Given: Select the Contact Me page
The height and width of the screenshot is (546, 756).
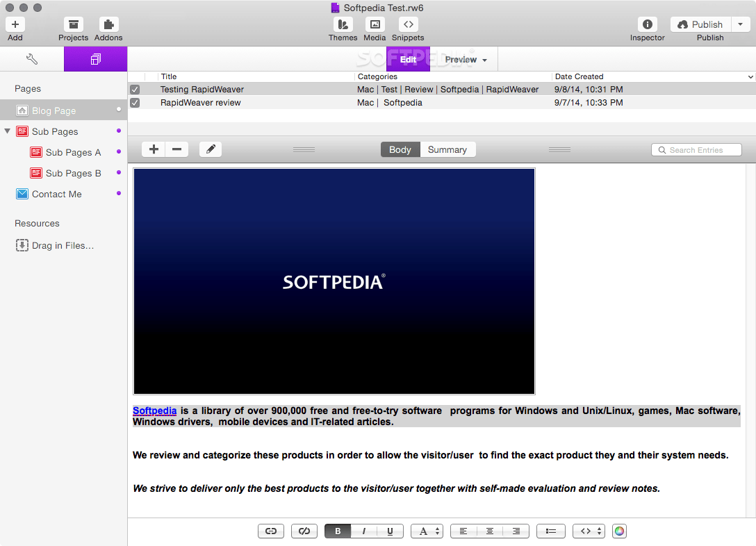Looking at the screenshot, I should tap(56, 194).
